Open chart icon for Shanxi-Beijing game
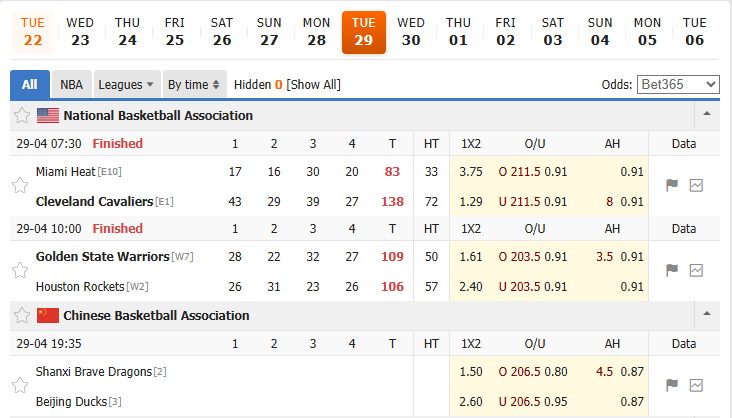Viewport: 732px width, 418px height. pos(696,385)
